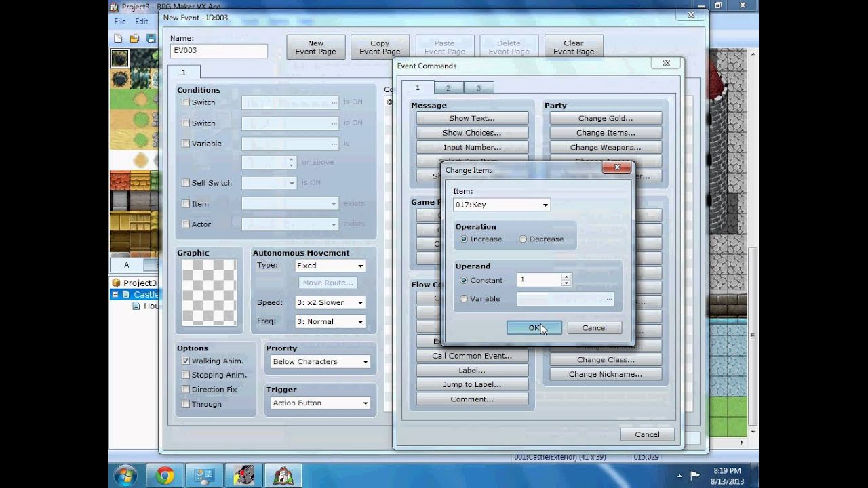Click the Castle map page icon in tree
This screenshot has width=868, height=488.
click(x=126, y=294)
